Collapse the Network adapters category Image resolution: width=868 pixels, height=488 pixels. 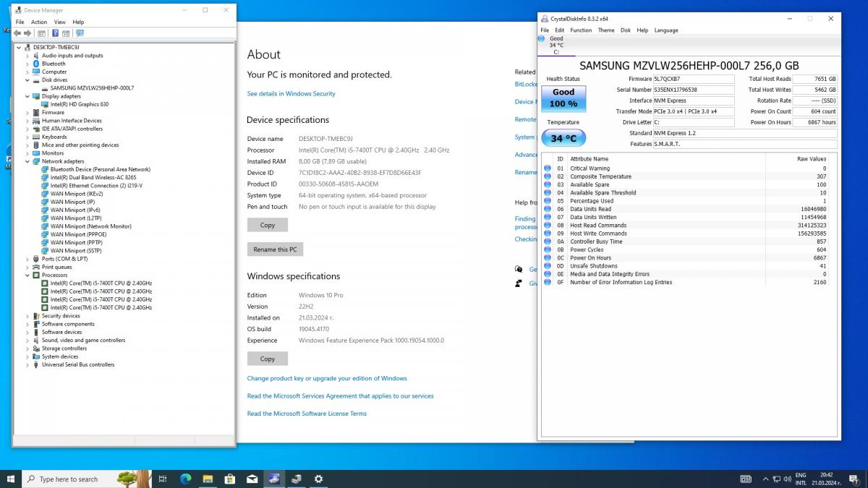tap(27, 161)
